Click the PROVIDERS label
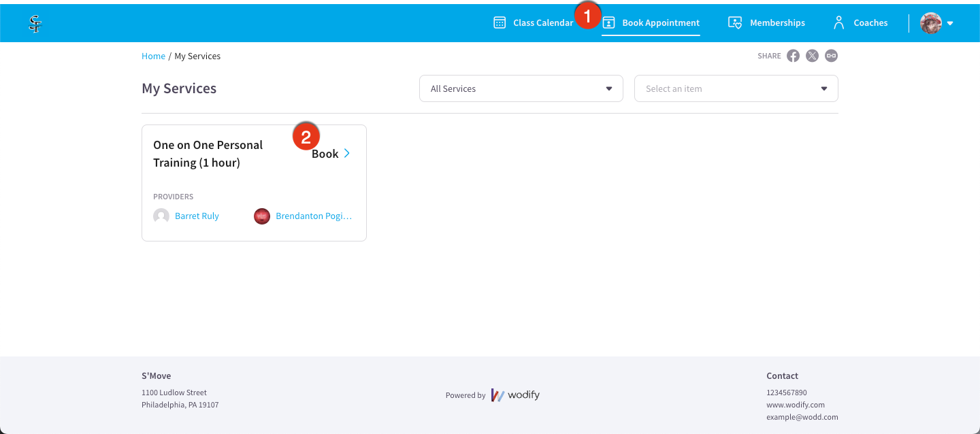 click(174, 197)
